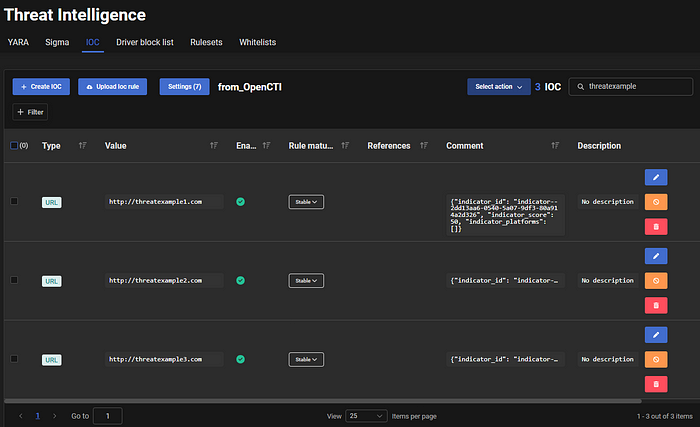Viewport: 700px width, 427px height.
Task: Switch to the YARA tab
Action: click(x=18, y=43)
